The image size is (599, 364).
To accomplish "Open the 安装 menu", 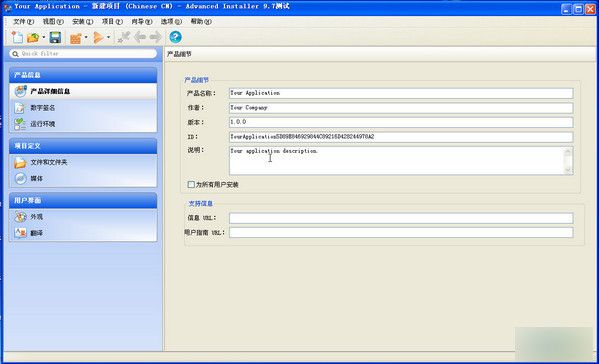I will 83,22.
